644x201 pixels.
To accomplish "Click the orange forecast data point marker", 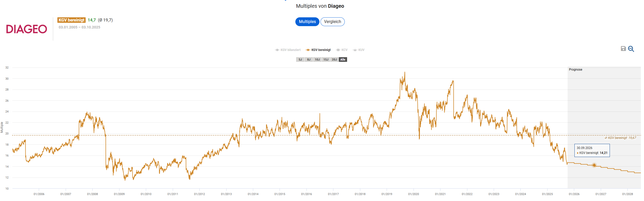I will tap(594, 165).
